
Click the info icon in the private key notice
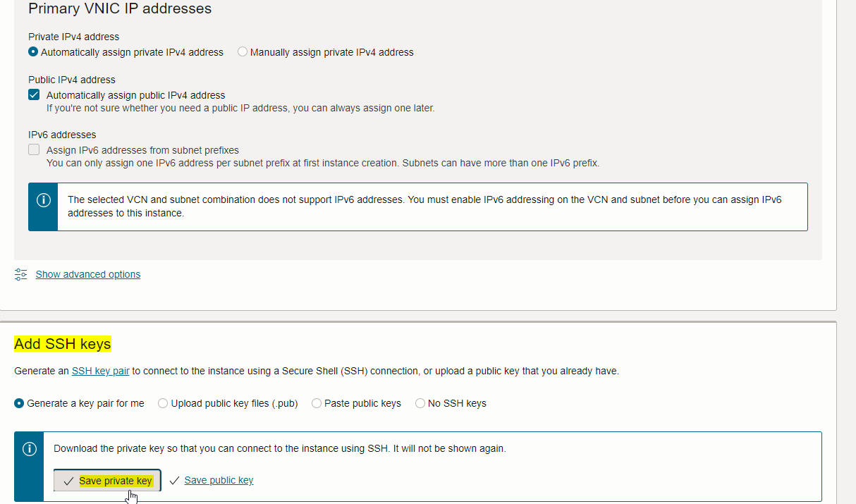pos(30,449)
